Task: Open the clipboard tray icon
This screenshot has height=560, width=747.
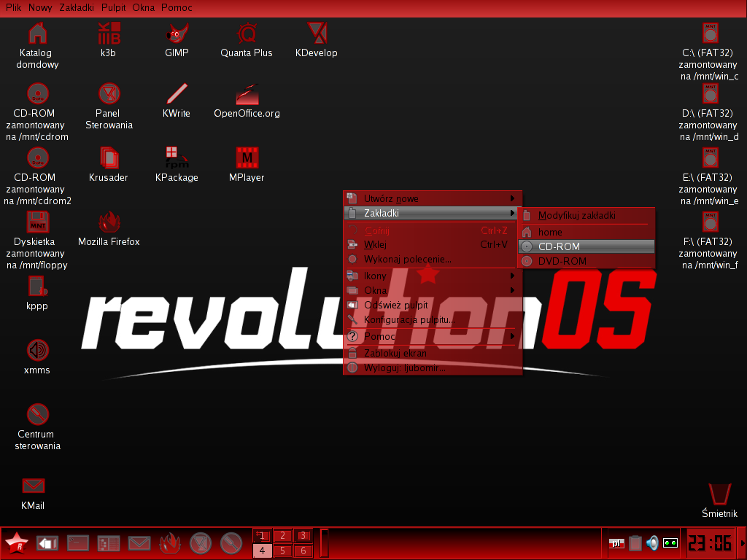Action: [635, 542]
